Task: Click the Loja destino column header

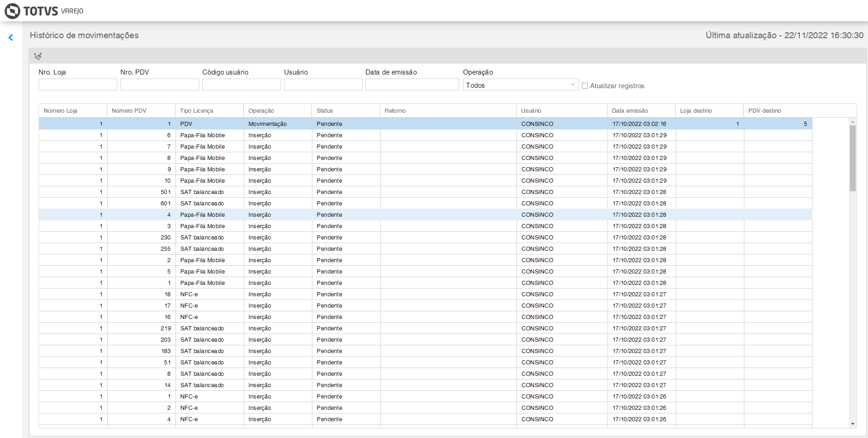Action: [x=709, y=111]
